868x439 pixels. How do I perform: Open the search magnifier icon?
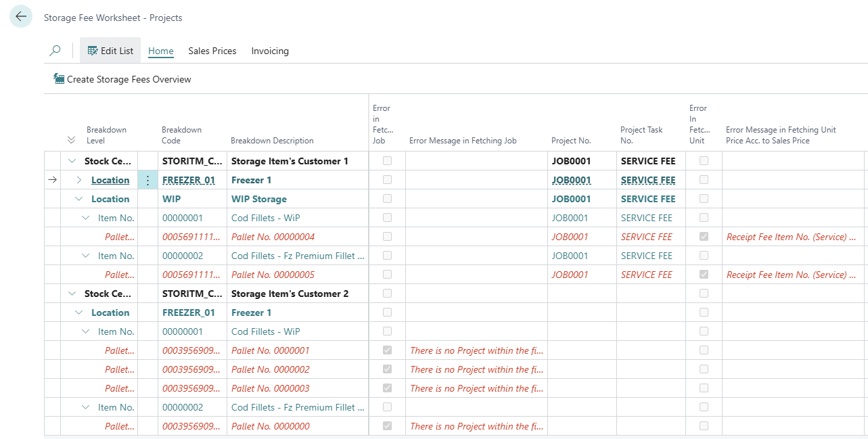point(55,51)
